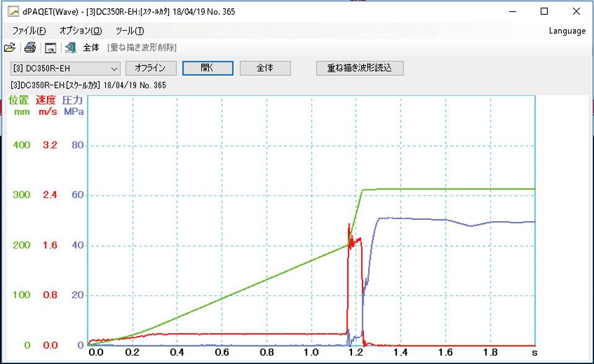Click the 開く button
The image size is (594, 364).
coord(208,68)
